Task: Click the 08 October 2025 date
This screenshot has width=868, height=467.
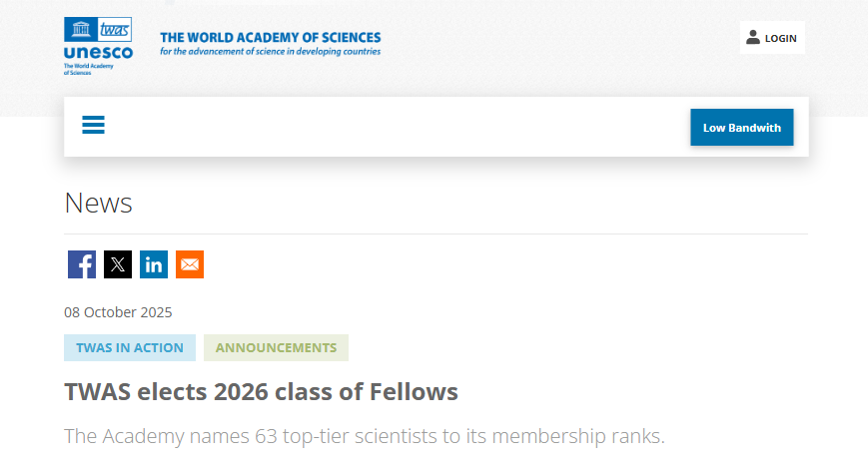Action: (x=118, y=312)
